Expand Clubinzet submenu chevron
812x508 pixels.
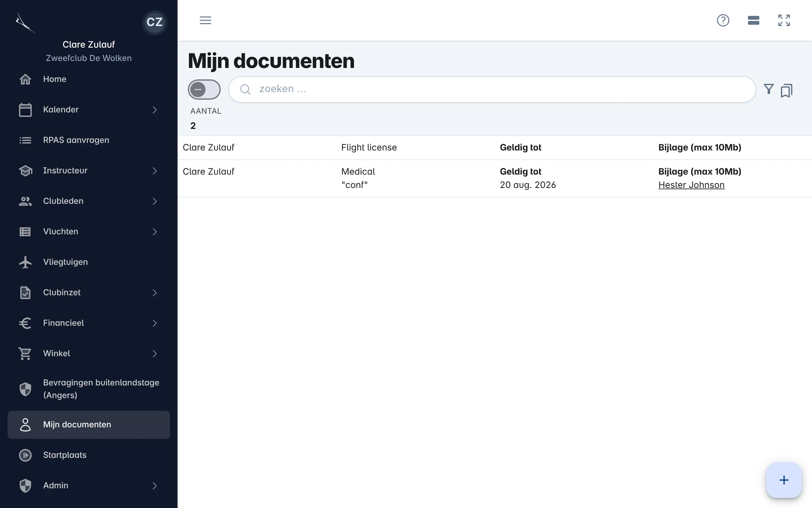coord(154,292)
